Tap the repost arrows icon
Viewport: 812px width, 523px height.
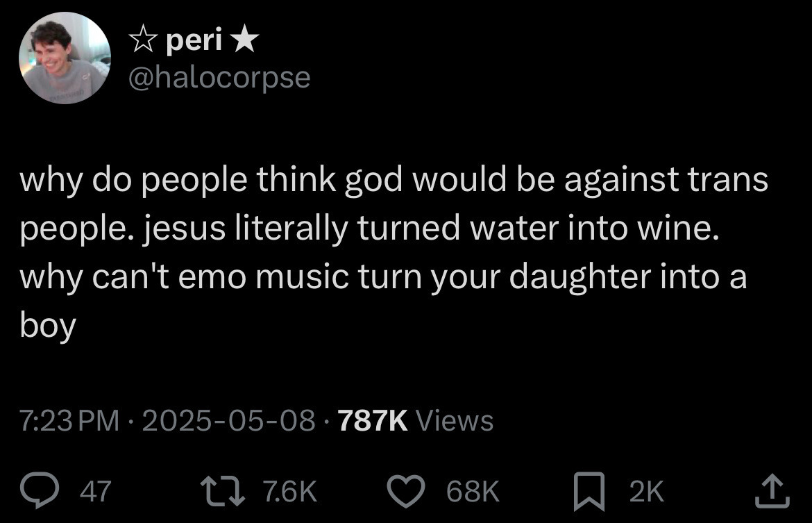click(x=223, y=491)
